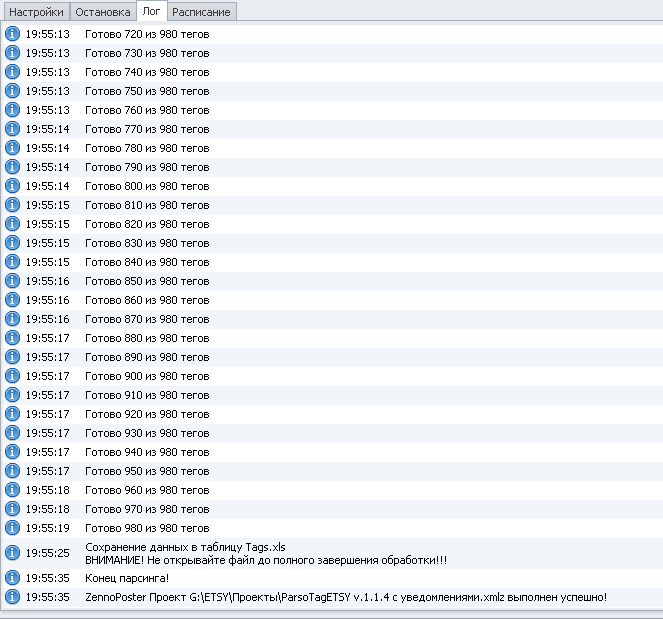Screen dimensions: 663x619
Task: Click info icon for 'Готово 810 из 980 тегов'
Action: click(x=12, y=205)
